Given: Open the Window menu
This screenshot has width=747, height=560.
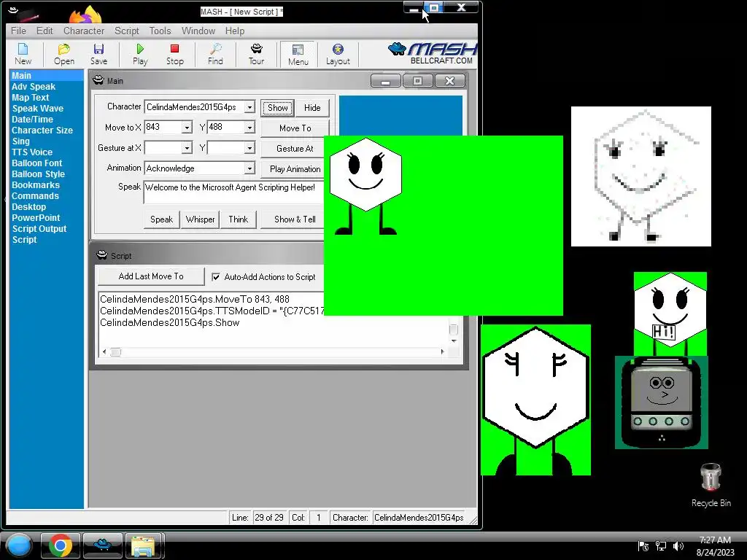Looking at the screenshot, I should pyautogui.click(x=198, y=31).
